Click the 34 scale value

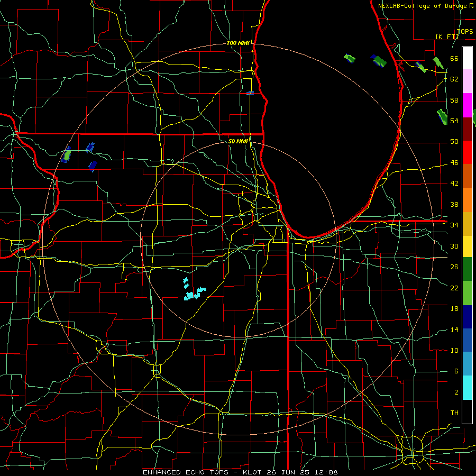454,225
